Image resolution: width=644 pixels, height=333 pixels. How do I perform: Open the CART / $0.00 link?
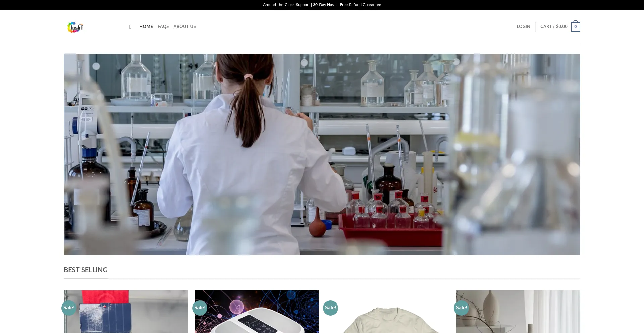[553, 26]
